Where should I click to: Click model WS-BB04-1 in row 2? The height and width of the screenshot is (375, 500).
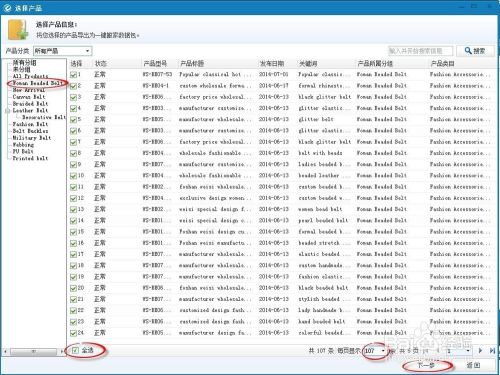[156, 86]
